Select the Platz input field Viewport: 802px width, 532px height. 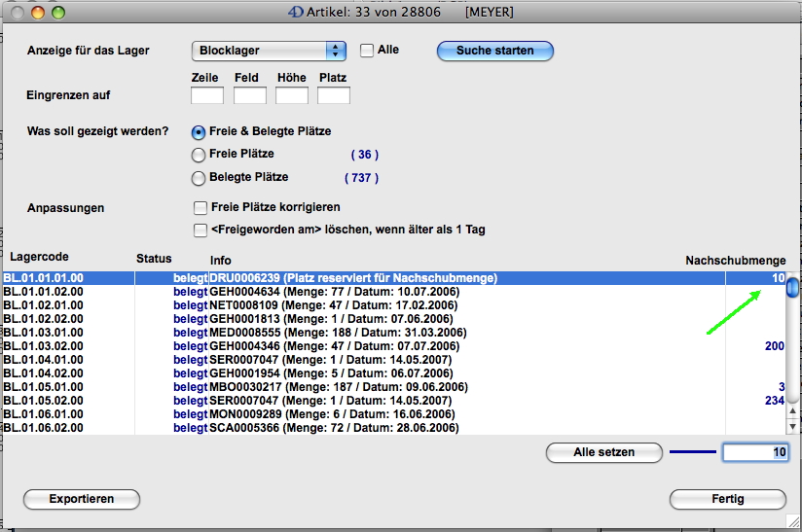point(334,95)
